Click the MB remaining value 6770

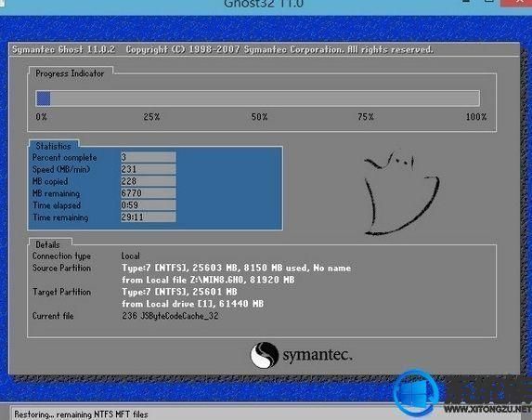coord(149,193)
